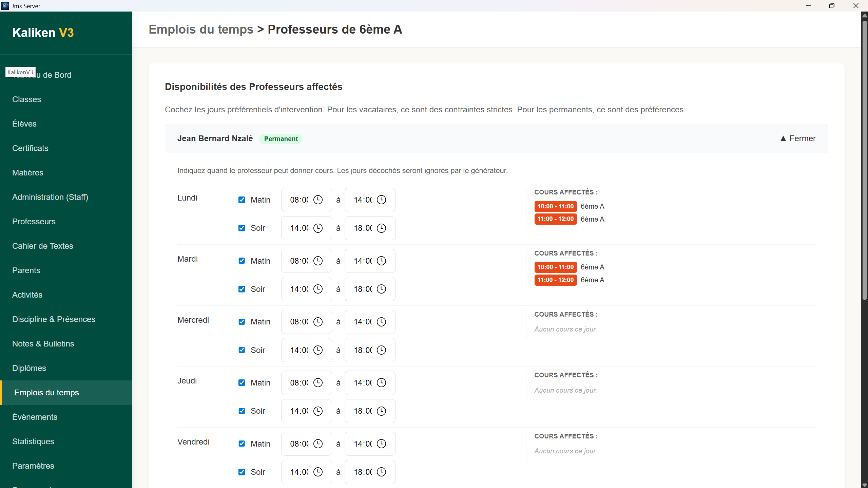Viewport: 868px width, 488px height.
Task: Toggle Mercredi Soir availability checkbox
Action: pyautogui.click(x=242, y=350)
